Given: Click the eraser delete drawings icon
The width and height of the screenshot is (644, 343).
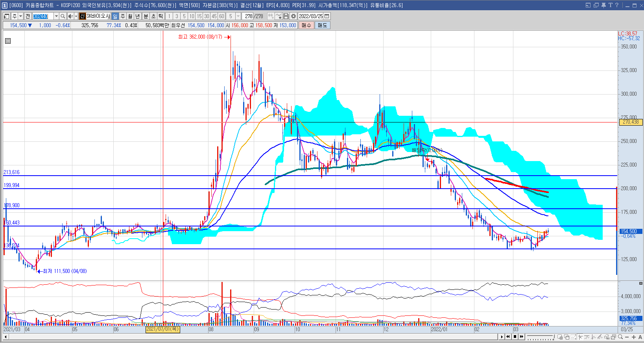Looking at the screenshot, I should pos(607,337).
